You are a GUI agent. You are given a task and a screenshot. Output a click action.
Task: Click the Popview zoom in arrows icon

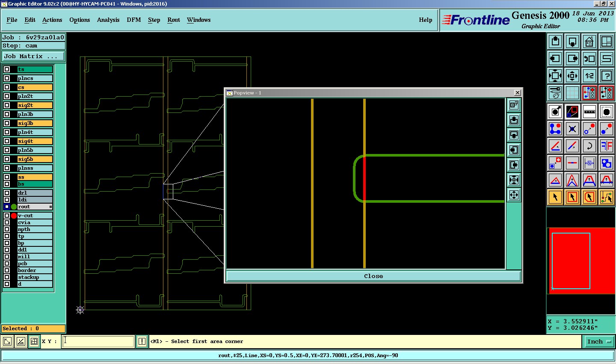pyautogui.click(x=514, y=180)
